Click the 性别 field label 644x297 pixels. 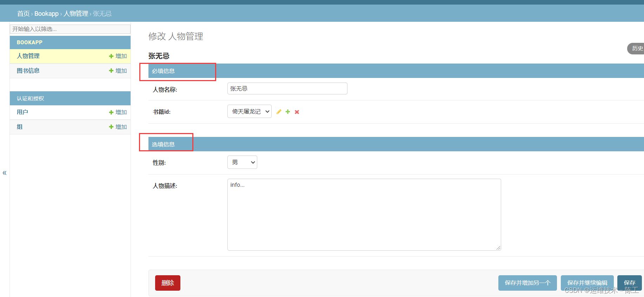[x=159, y=163]
